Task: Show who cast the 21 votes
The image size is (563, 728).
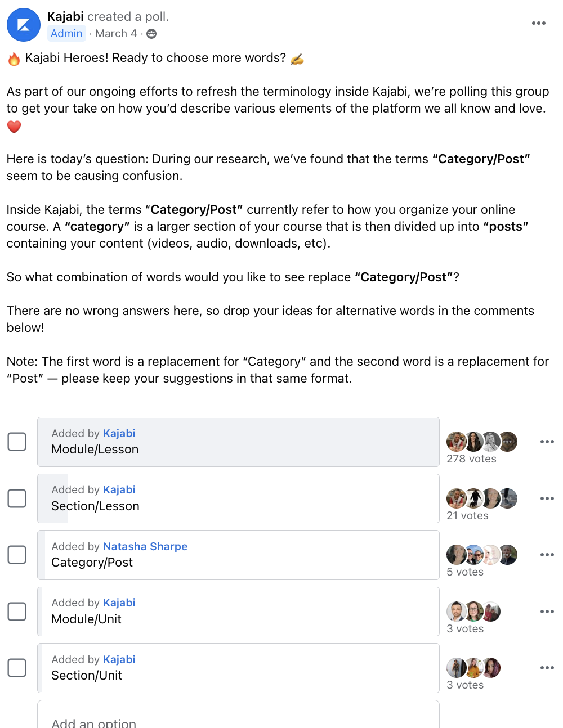Action: (467, 516)
